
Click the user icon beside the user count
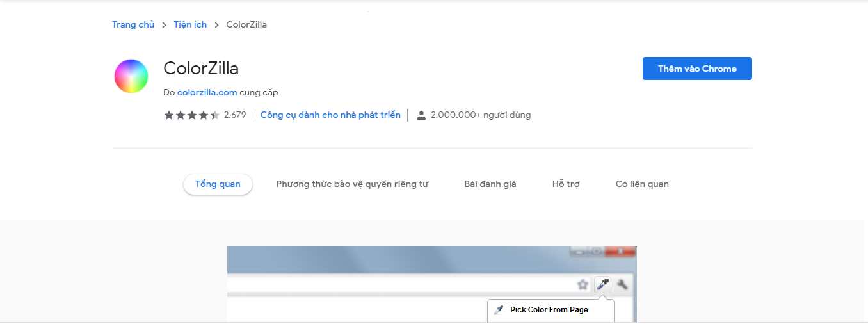421,115
